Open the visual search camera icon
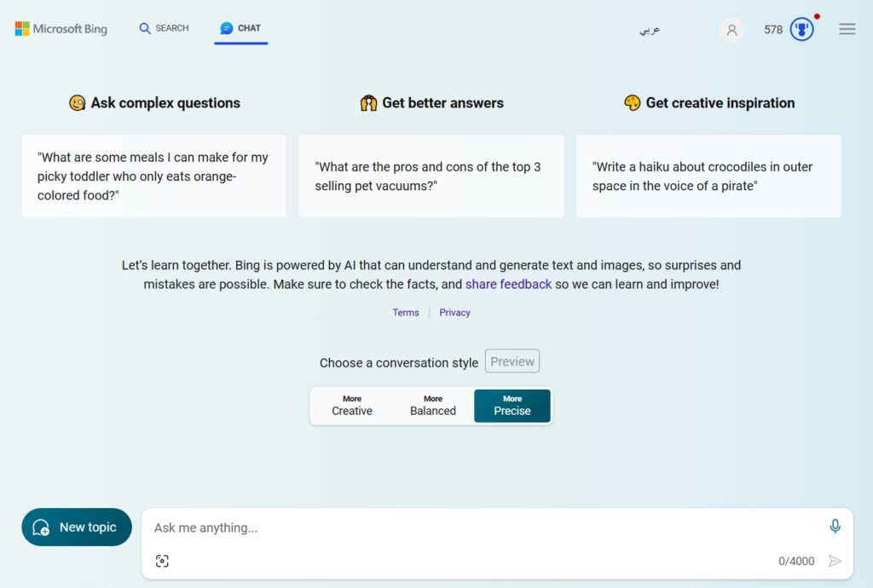The height and width of the screenshot is (588, 873). 162,561
